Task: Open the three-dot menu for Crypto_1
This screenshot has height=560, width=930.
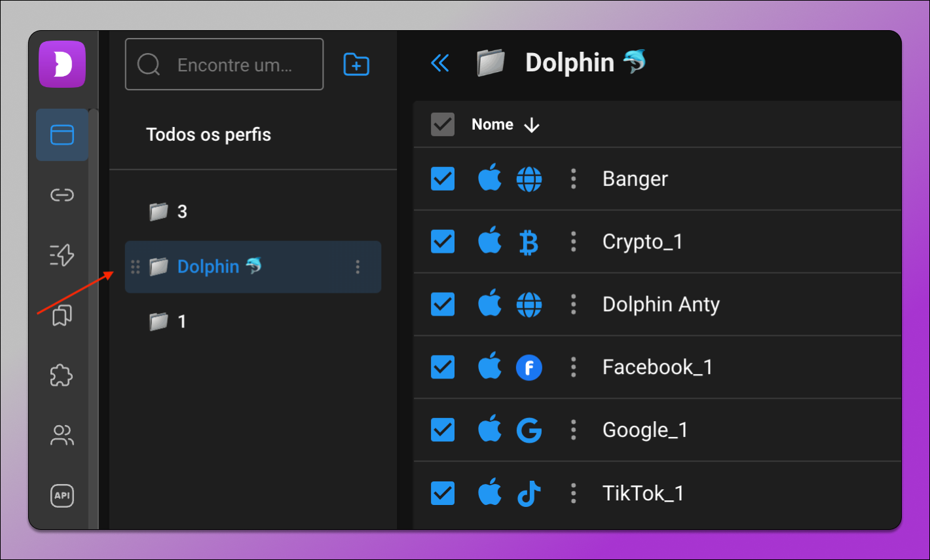Action: 574,242
